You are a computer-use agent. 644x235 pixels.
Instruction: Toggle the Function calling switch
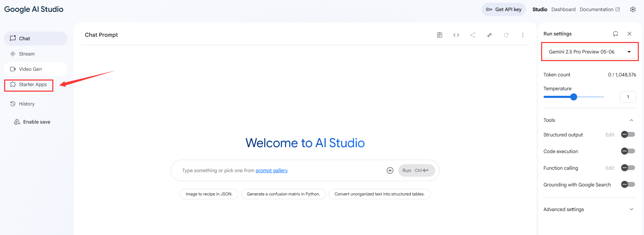628,168
